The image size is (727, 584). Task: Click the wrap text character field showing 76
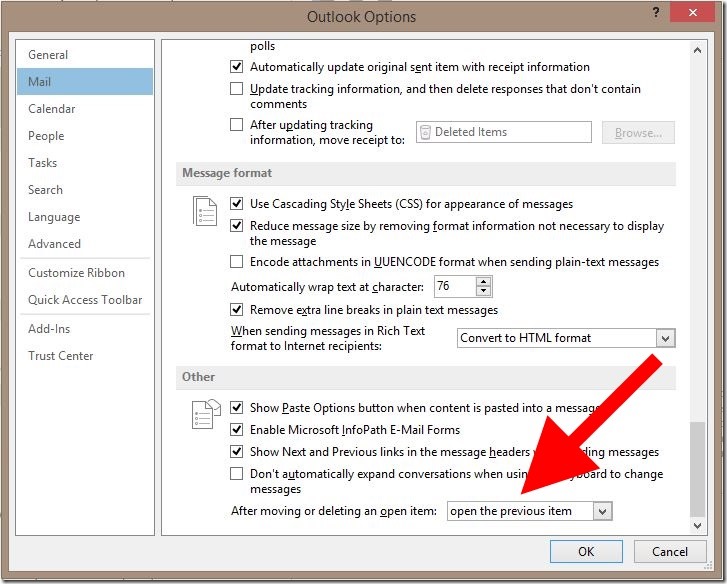click(455, 286)
